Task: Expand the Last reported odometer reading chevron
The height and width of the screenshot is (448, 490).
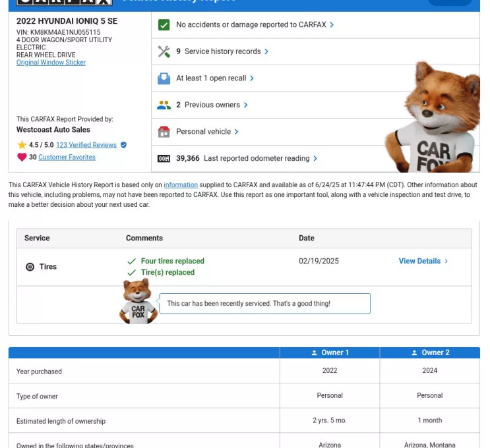Action: (315, 159)
